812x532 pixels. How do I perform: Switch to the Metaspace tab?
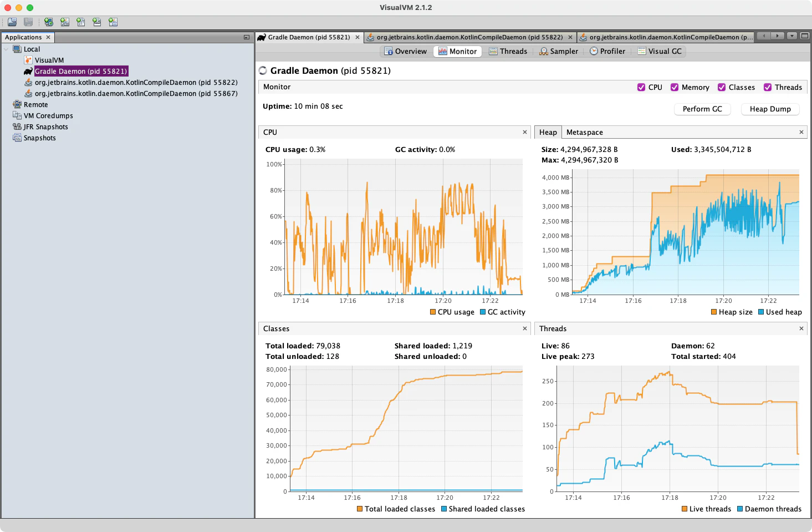point(585,132)
